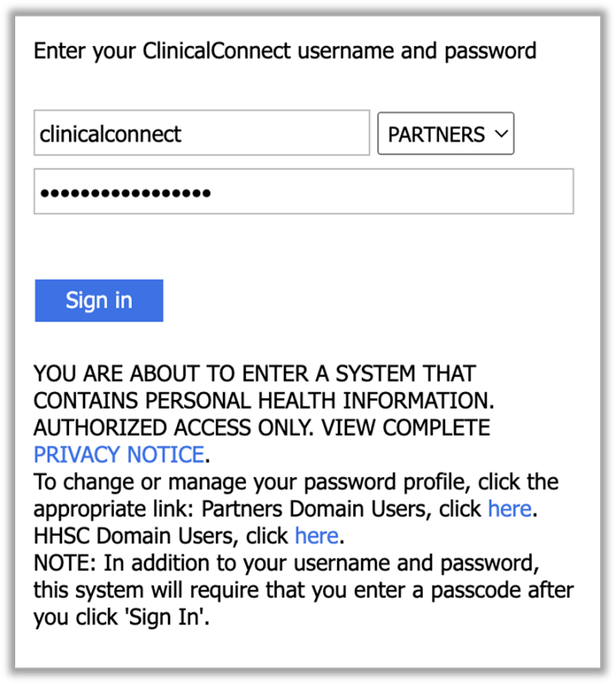The width and height of the screenshot is (616, 684).
Task: Click 'here' for Partners Domain Users password profile
Action: 510,509
